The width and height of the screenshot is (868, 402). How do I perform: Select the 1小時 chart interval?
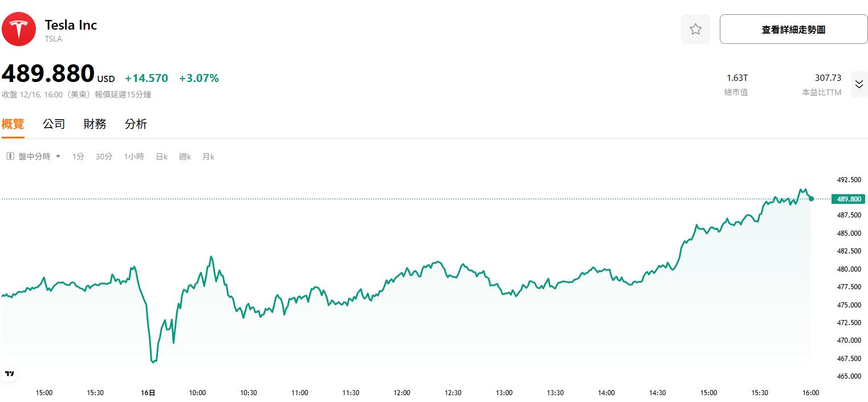coord(133,156)
